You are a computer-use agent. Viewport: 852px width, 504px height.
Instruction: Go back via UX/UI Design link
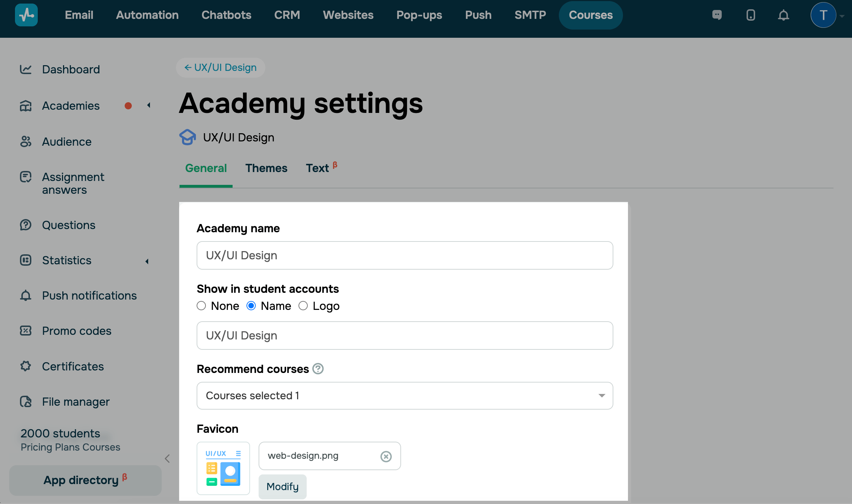pos(220,68)
